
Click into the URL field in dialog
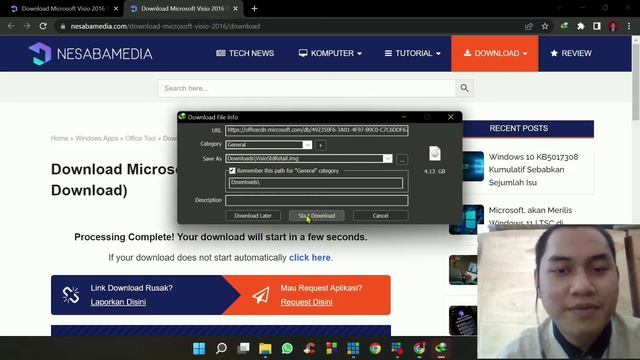click(316, 130)
